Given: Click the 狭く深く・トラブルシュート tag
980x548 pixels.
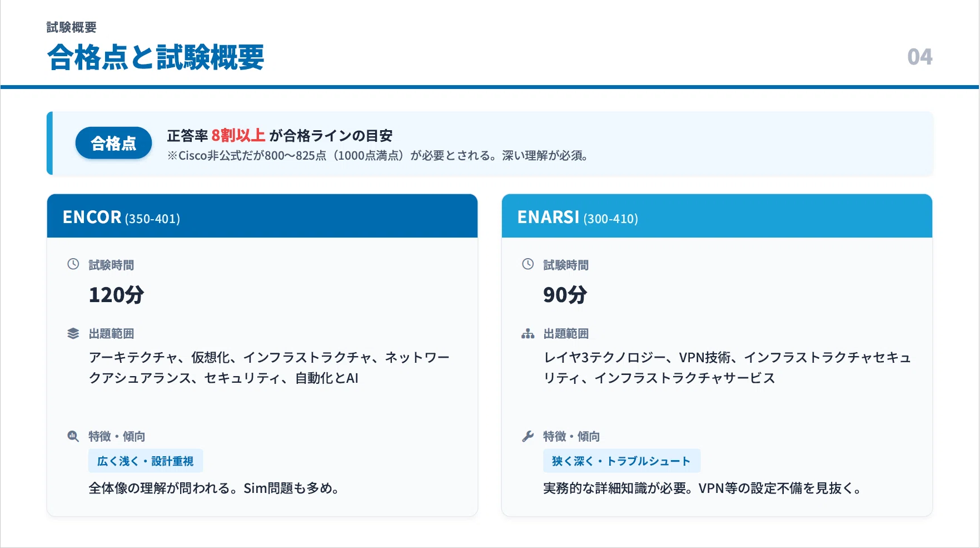Looking at the screenshot, I should tap(621, 461).
